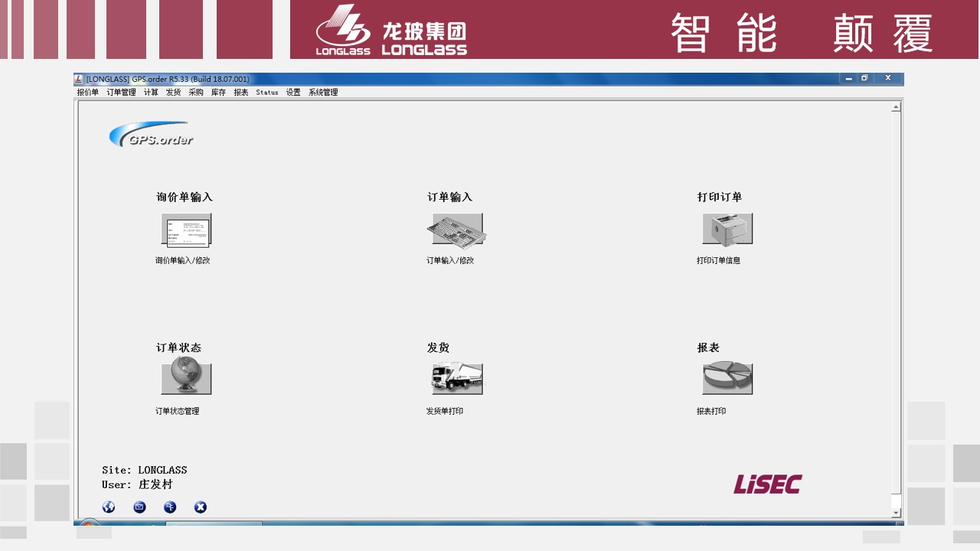This screenshot has width=980, height=551.
Task: Click the blue tree structure icon
Action: pos(170,507)
